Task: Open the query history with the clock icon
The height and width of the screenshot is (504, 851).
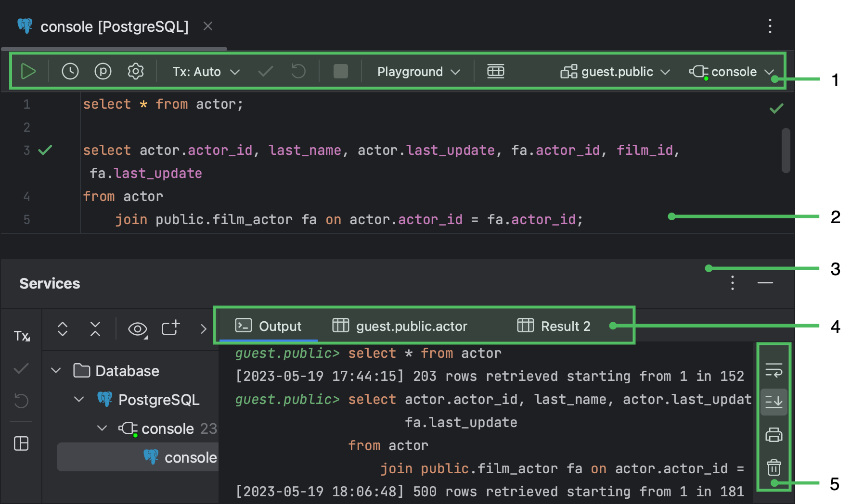Action: (x=70, y=71)
